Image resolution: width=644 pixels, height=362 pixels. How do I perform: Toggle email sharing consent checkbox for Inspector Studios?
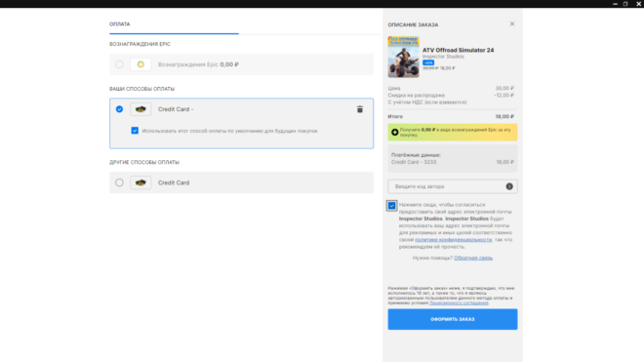(392, 206)
